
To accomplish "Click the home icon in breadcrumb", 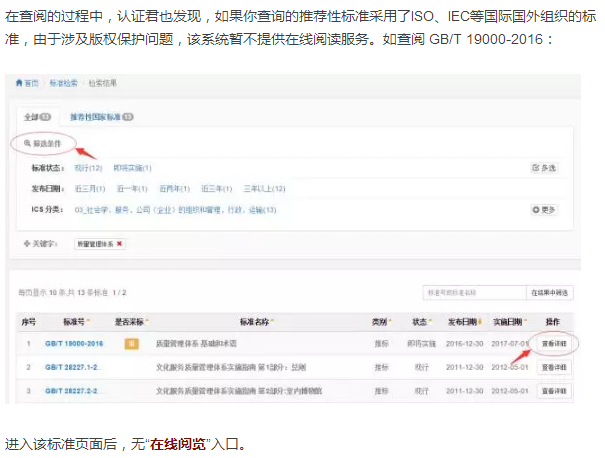I will [x=19, y=82].
